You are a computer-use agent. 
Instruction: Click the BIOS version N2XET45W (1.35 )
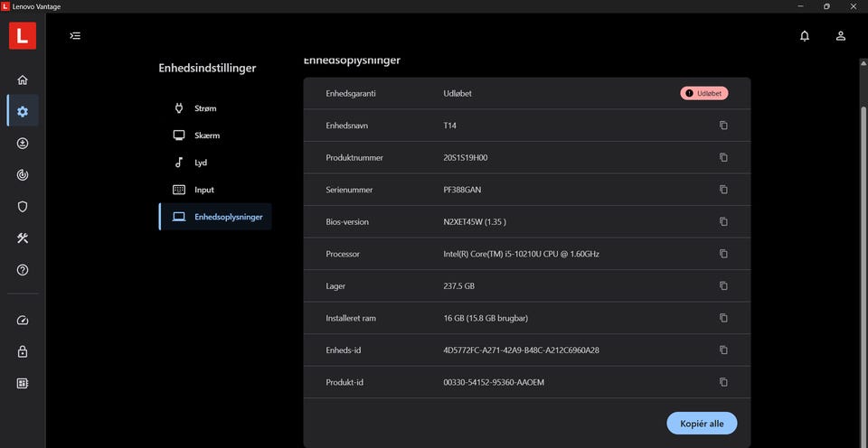click(475, 222)
